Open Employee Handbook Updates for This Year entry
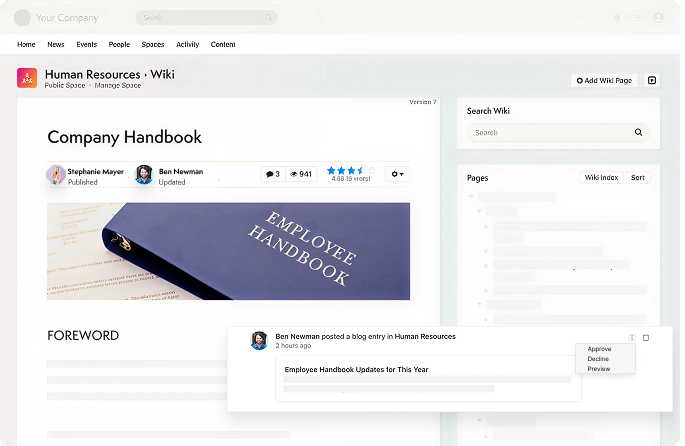 click(356, 370)
